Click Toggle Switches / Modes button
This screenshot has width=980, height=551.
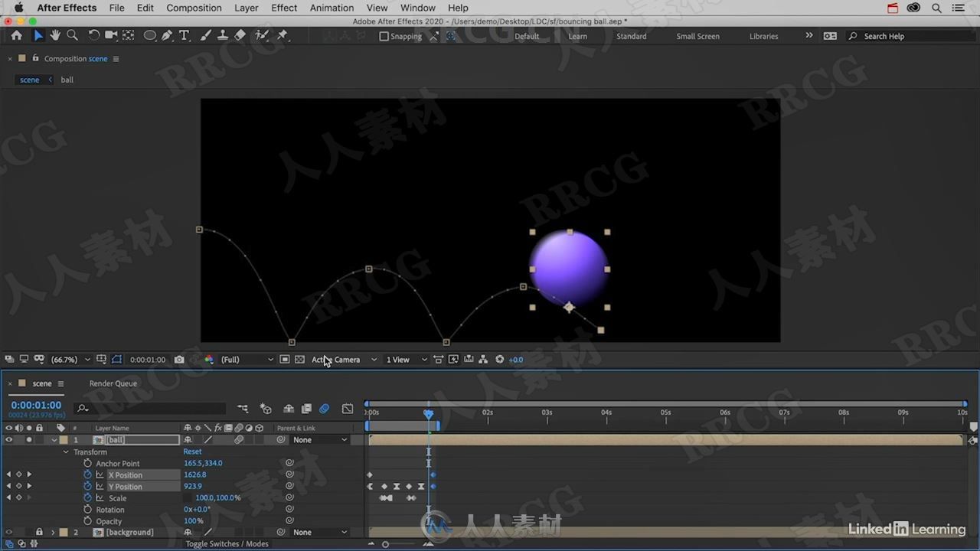click(227, 543)
